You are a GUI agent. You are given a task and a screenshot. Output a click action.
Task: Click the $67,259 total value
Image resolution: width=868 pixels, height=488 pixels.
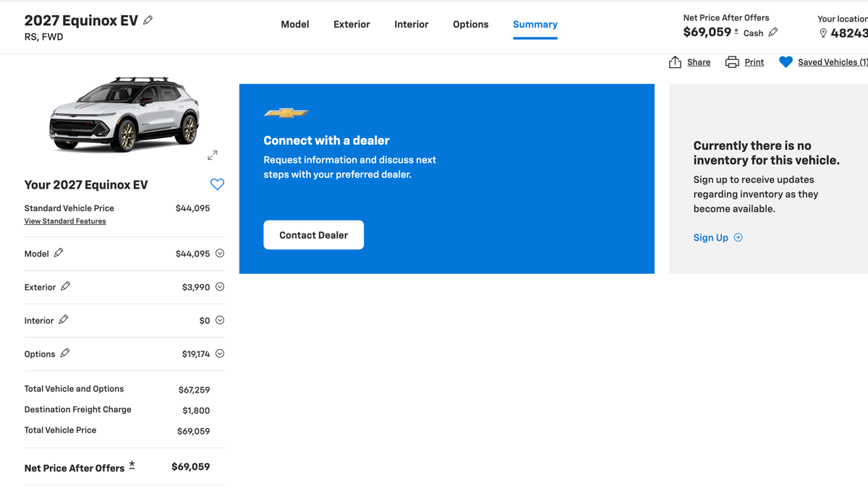[x=194, y=390]
